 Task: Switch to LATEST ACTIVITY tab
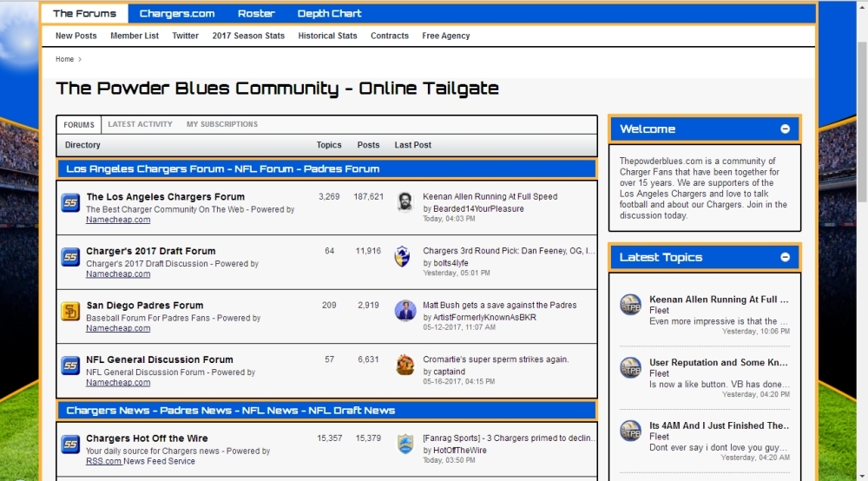pos(140,124)
